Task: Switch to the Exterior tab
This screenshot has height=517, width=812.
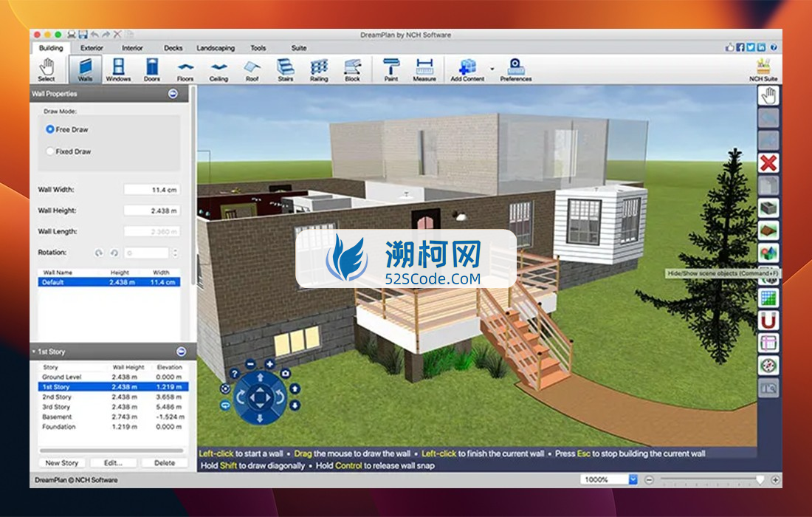Action: pyautogui.click(x=92, y=48)
